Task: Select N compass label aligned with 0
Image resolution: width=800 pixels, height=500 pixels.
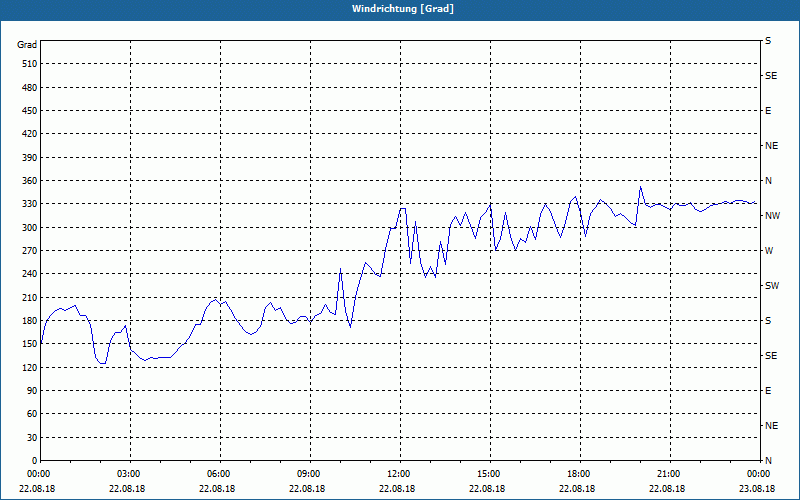Action: (768, 460)
